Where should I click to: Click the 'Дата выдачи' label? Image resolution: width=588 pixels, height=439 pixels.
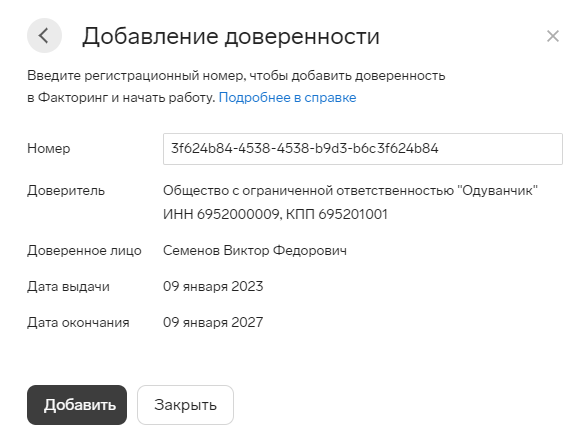68,286
